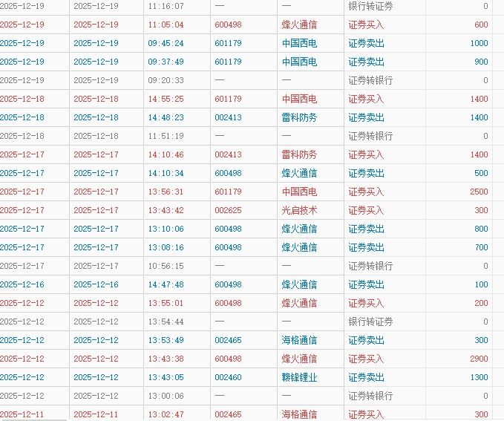504x421 pixels.
Task: Click the time 13:43:05
Action: (x=166, y=378)
